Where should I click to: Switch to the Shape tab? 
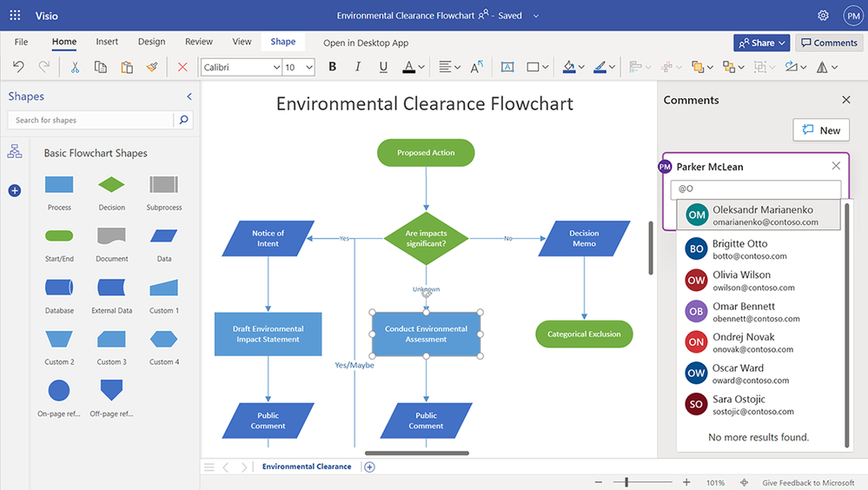283,42
